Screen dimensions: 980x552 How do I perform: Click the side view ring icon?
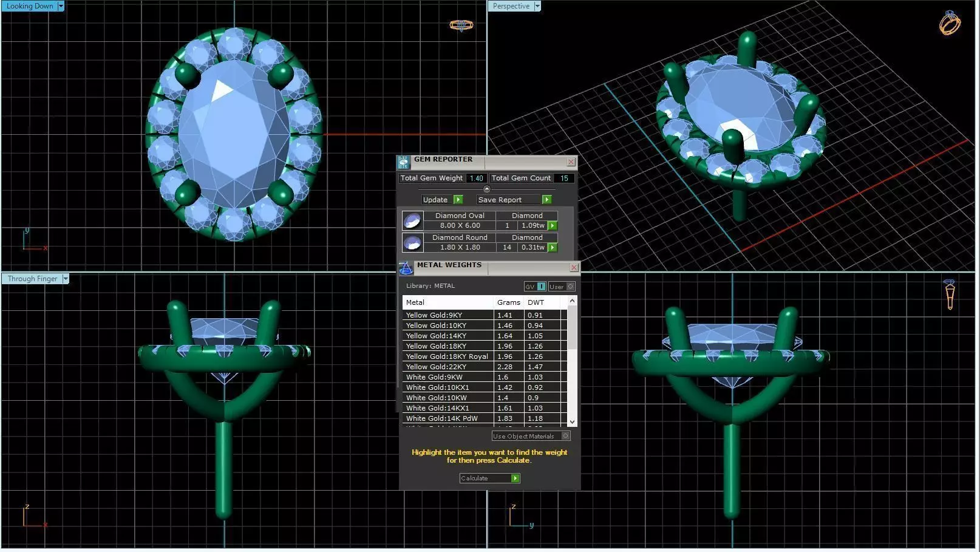[950, 294]
